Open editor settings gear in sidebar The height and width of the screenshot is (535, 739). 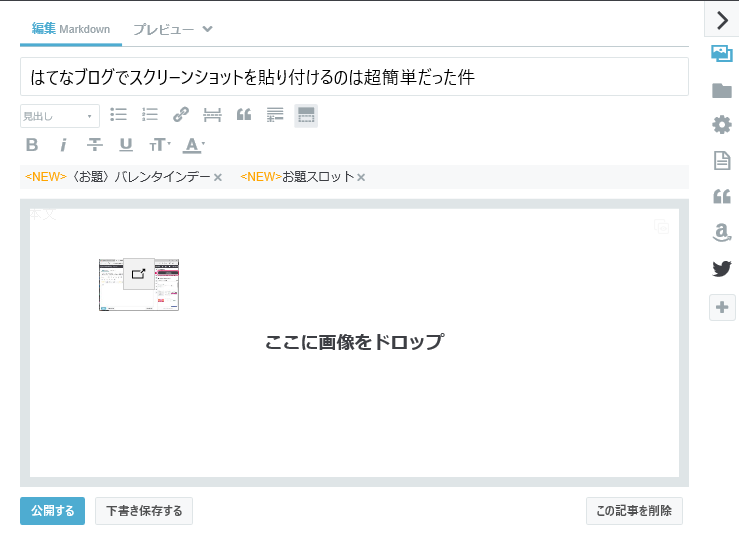click(722, 125)
